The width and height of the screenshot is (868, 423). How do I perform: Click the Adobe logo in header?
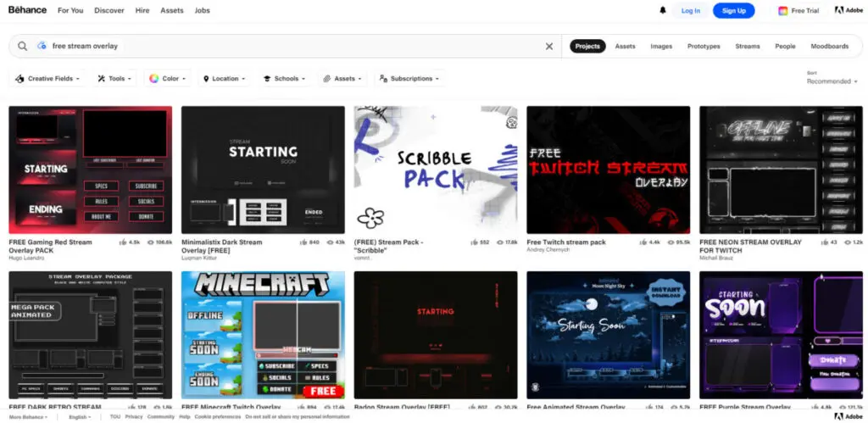(x=849, y=10)
